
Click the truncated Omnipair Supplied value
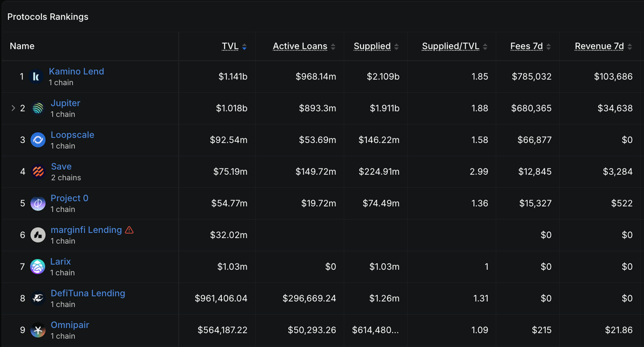(x=375, y=330)
